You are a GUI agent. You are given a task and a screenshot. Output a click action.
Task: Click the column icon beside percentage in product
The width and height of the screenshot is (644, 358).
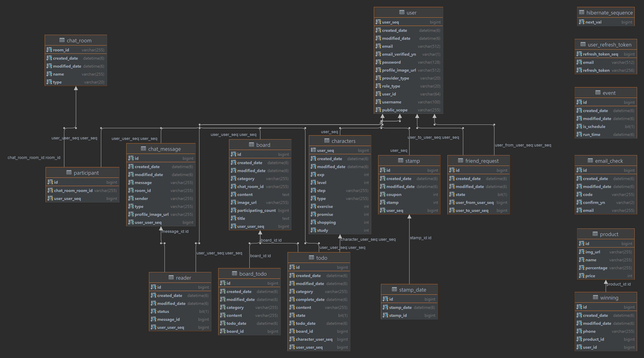pyautogui.click(x=581, y=268)
